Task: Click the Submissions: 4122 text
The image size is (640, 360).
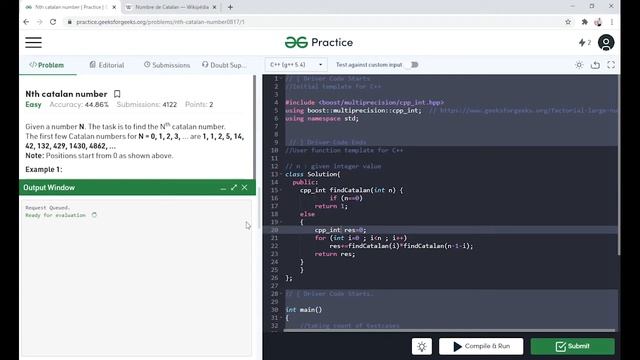Action: [147, 104]
